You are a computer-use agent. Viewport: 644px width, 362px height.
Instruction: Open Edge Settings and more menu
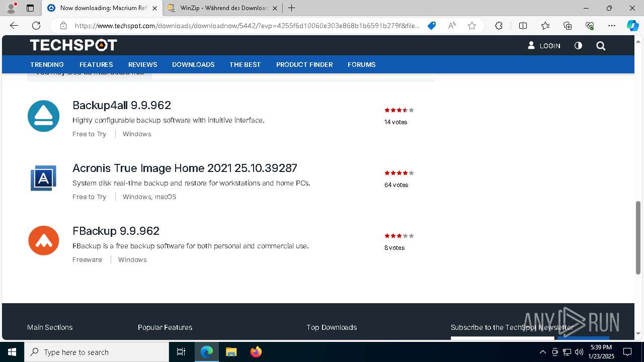[612, 26]
